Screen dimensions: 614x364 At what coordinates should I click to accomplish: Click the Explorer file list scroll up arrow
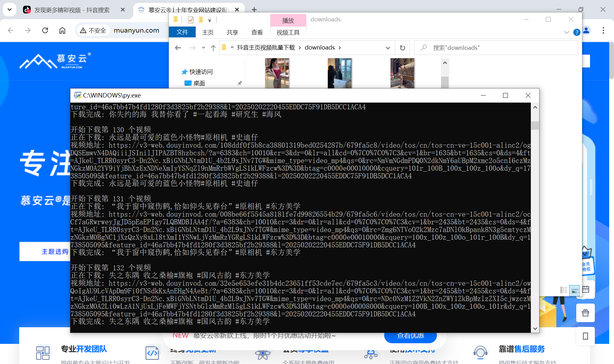click(445, 63)
